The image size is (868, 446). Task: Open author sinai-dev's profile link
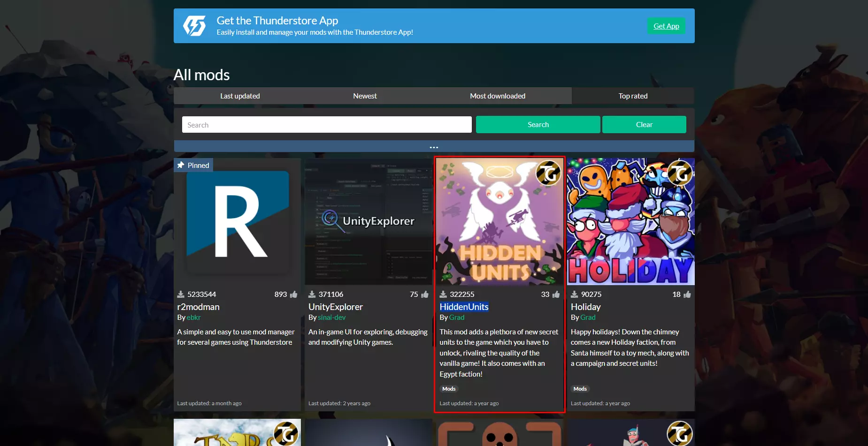point(331,317)
